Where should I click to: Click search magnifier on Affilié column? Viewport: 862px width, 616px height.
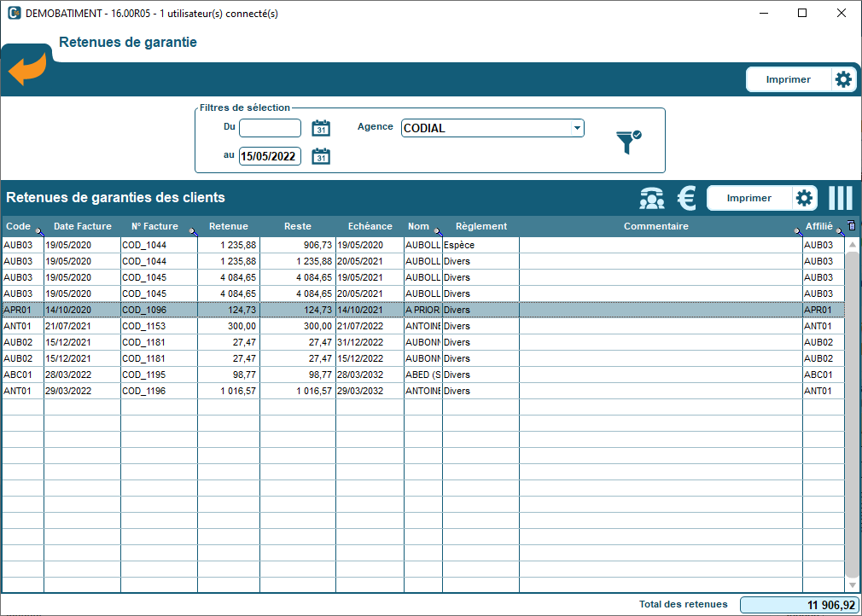(841, 231)
